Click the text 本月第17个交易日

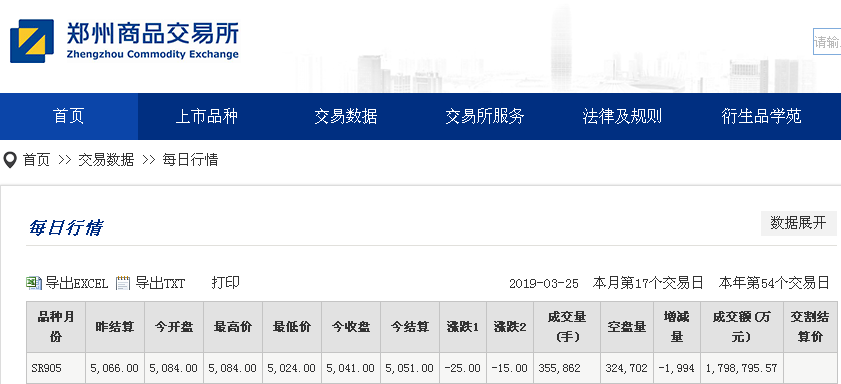click(648, 283)
